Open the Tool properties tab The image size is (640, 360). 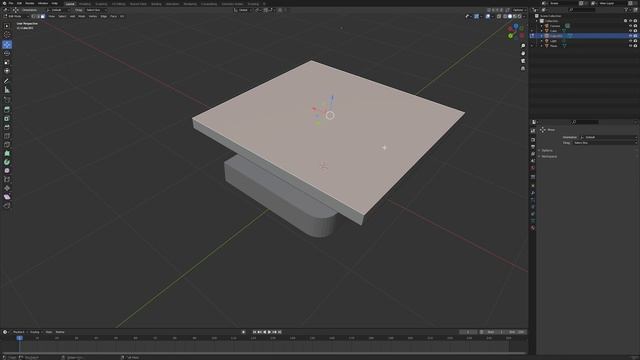[x=533, y=131]
